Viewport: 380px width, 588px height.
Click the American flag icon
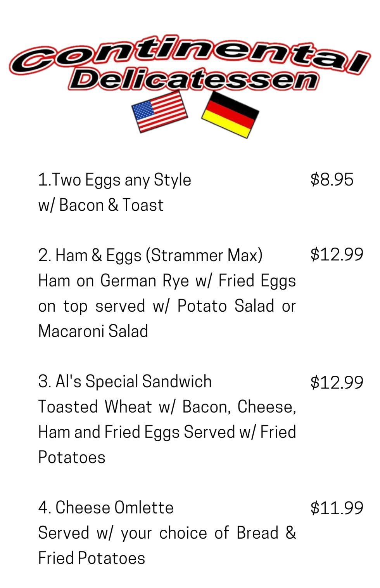[159, 111]
